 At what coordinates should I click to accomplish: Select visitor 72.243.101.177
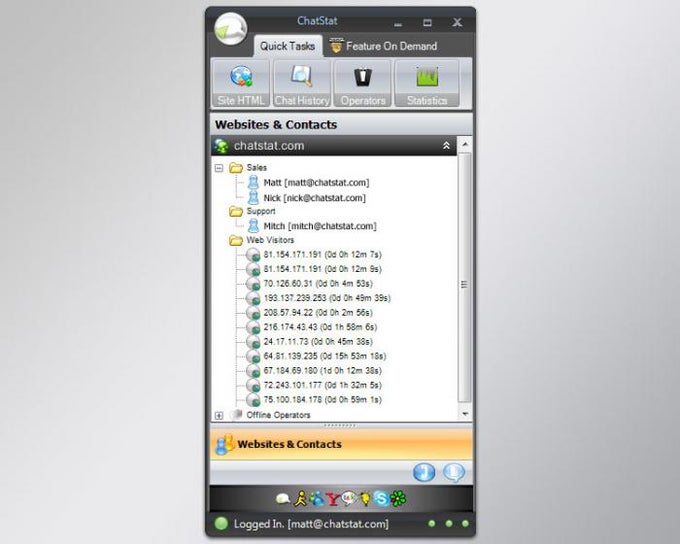(323, 385)
